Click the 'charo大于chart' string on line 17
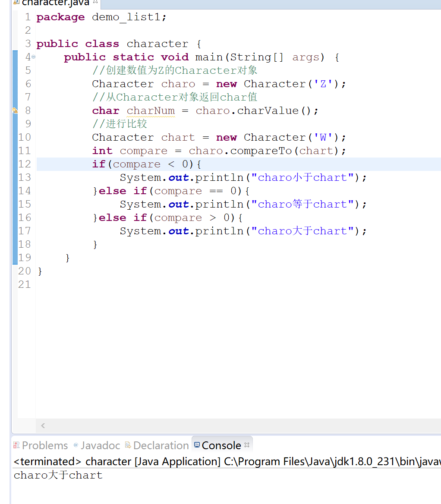The width and height of the screenshot is (441, 504). pyautogui.click(x=302, y=231)
